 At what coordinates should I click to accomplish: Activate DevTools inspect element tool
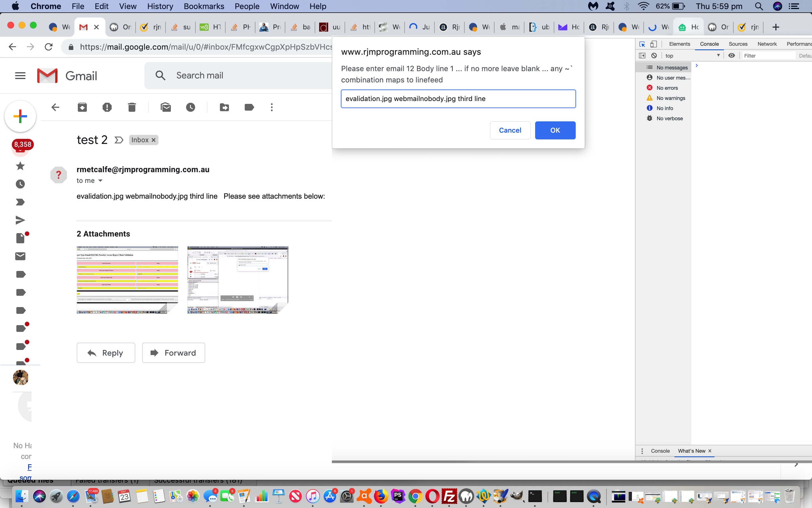642,44
